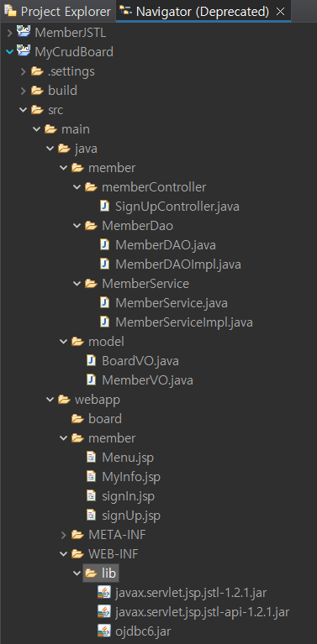This screenshot has height=644, width=317.
Task: Select MyInfo.jsp file name
Action: pyautogui.click(x=131, y=477)
